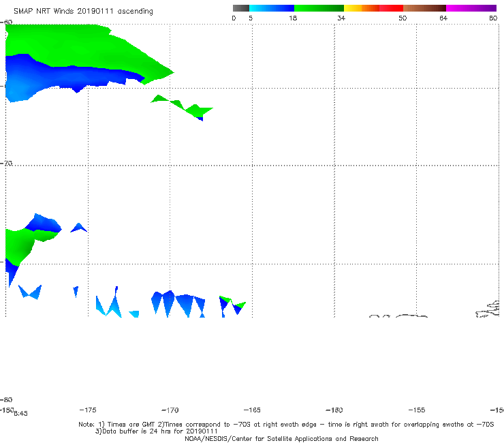The image size is (504, 443).
Task: Select the gray segment of the color bar
Action: point(241,8)
